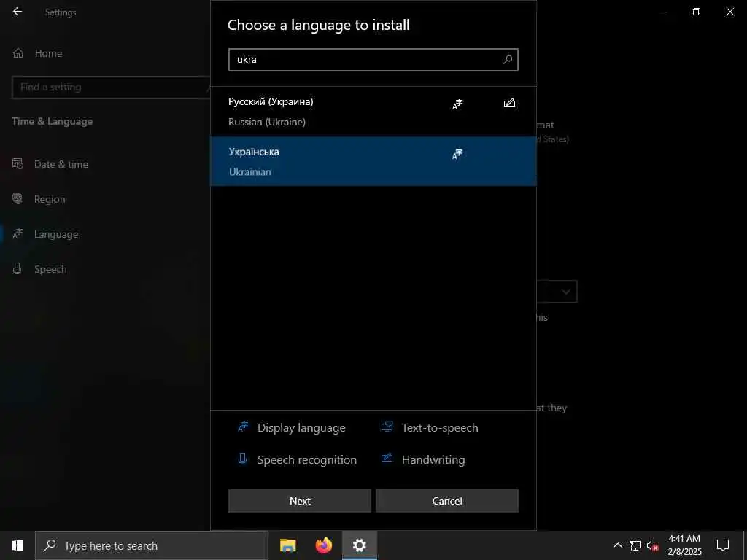747x560 pixels.
Task: Cancel the language install dialog
Action: [x=447, y=501]
